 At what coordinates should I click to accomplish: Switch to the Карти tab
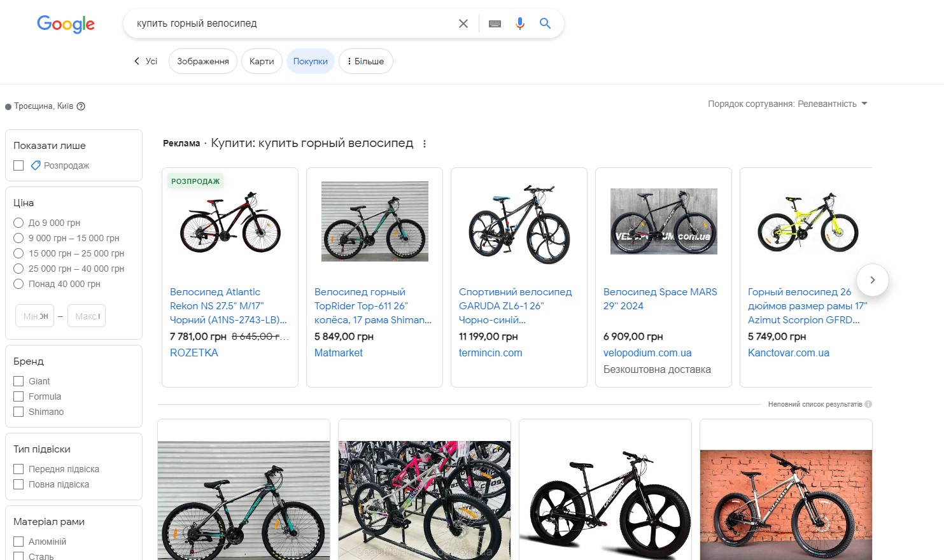262,62
